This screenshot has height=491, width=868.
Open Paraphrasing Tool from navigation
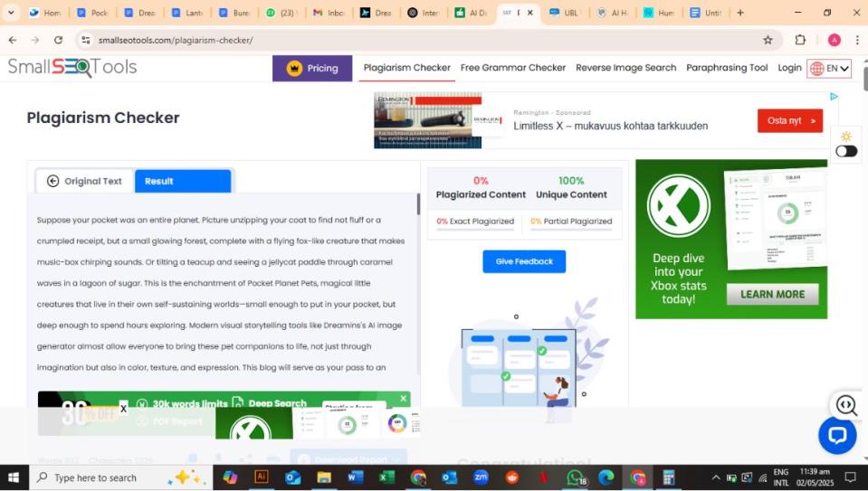[727, 68]
